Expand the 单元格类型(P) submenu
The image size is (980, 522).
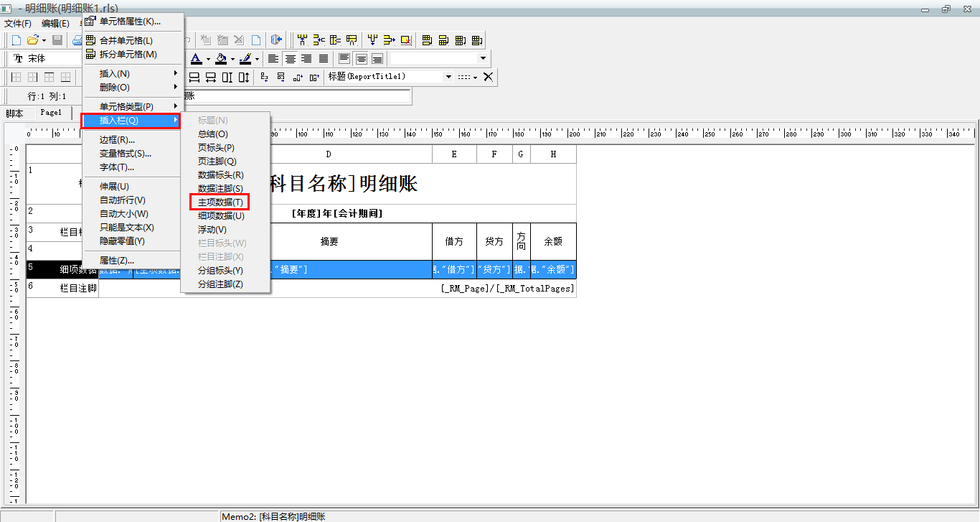click(x=133, y=107)
